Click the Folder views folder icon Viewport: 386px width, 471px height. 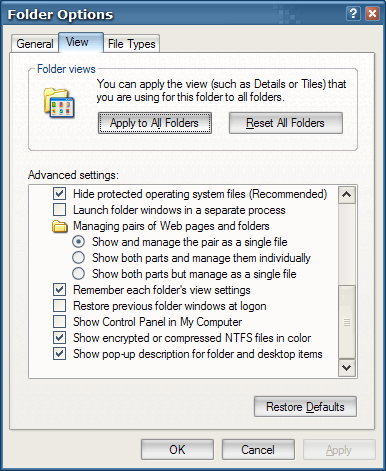(x=59, y=103)
